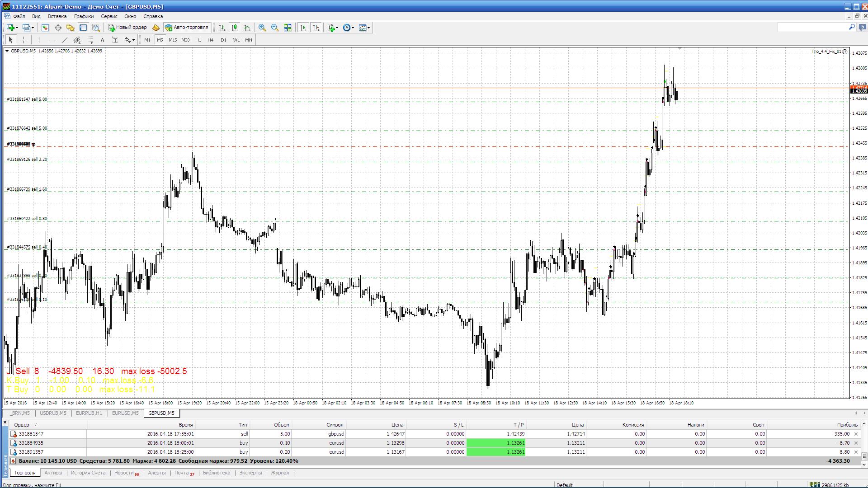Screen dimensions: 868x488
Task: Select the trendline tool
Action: point(65,40)
